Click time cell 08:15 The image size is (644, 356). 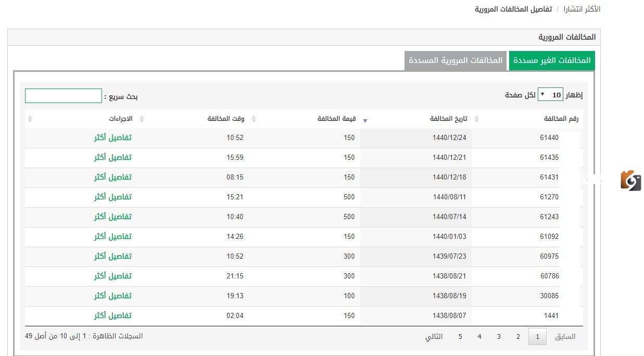click(235, 177)
